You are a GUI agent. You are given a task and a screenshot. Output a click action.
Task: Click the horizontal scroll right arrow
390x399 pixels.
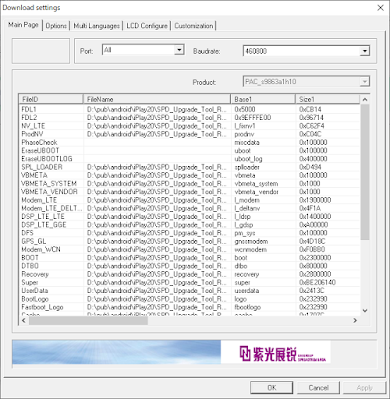pos(355,320)
